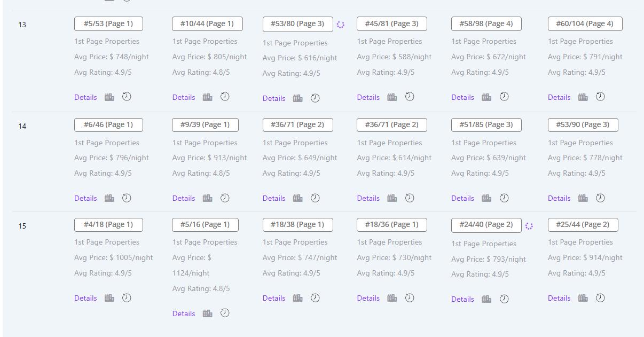Open Details link under #53/90 (Page 3)
Image resolution: width=644 pixels, height=337 pixels.
coord(559,198)
